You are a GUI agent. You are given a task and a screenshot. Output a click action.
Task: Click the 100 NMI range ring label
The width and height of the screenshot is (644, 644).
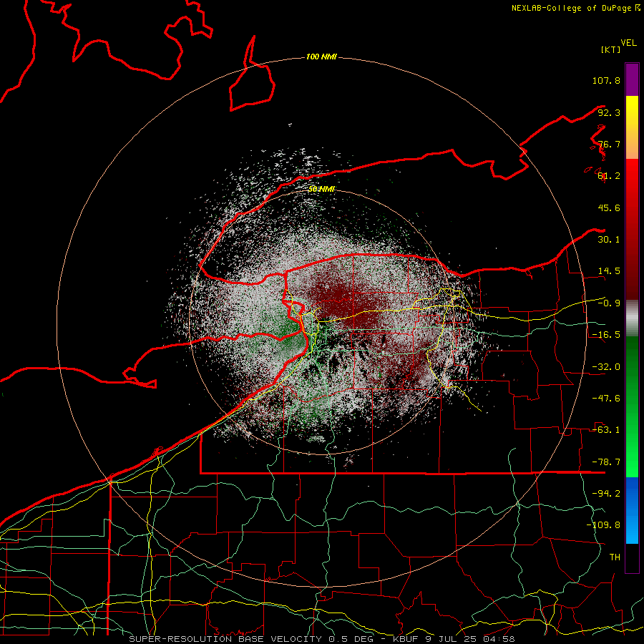tap(321, 57)
